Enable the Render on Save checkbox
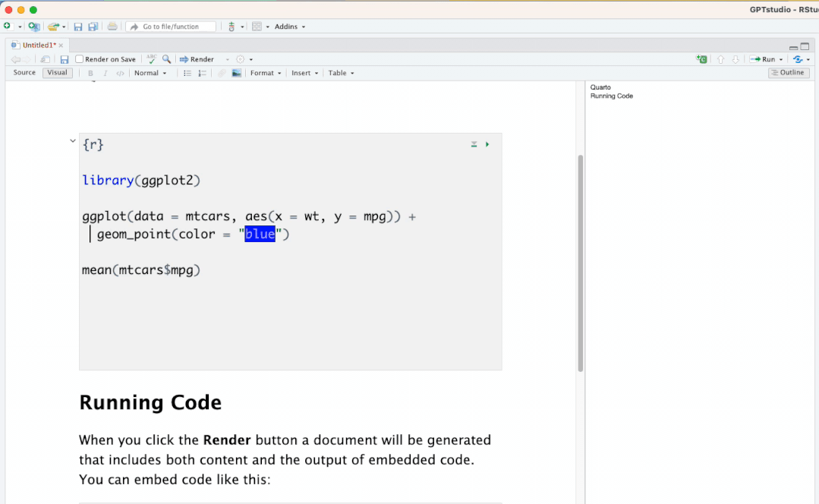The image size is (819, 504). click(x=80, y=59)
